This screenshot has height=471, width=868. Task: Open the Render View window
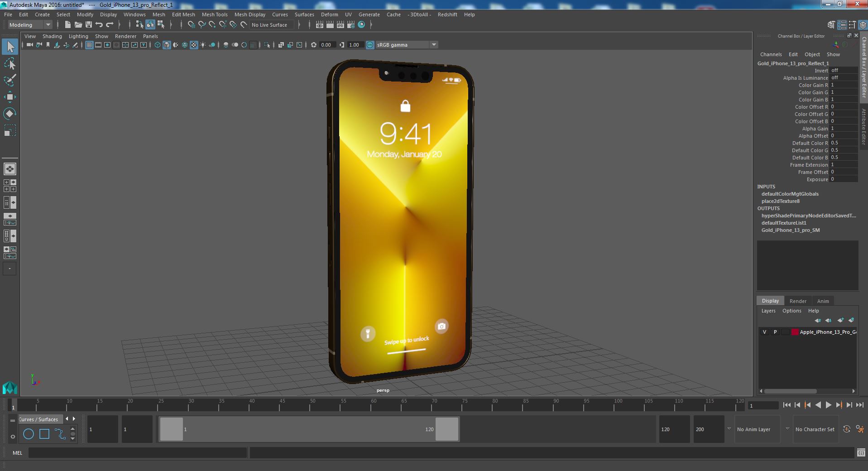click(320, 25)
